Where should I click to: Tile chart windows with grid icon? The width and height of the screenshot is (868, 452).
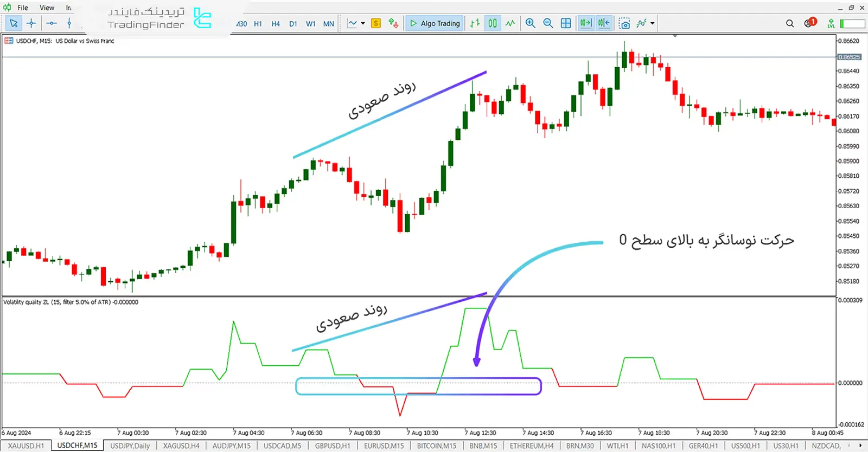pos(566,23)
